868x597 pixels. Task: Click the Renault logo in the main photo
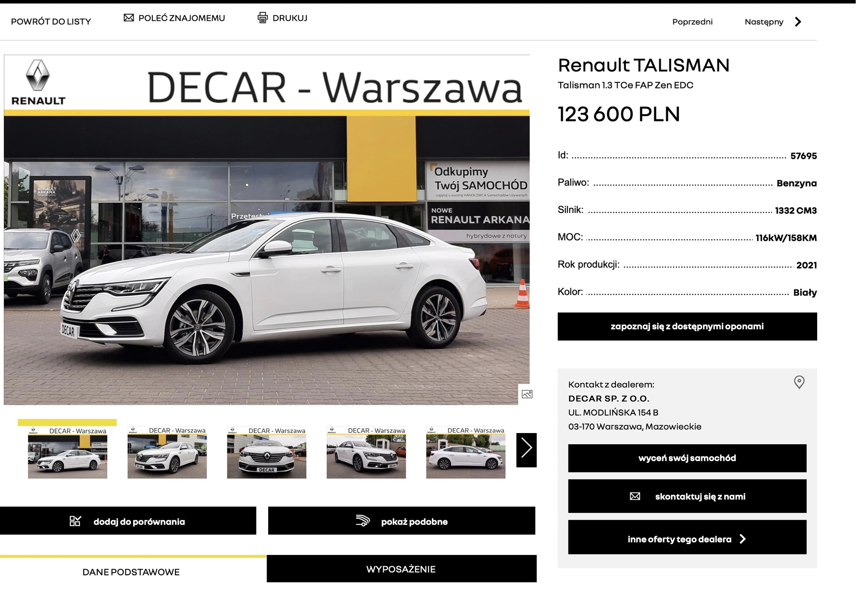[x=38, y=82]
